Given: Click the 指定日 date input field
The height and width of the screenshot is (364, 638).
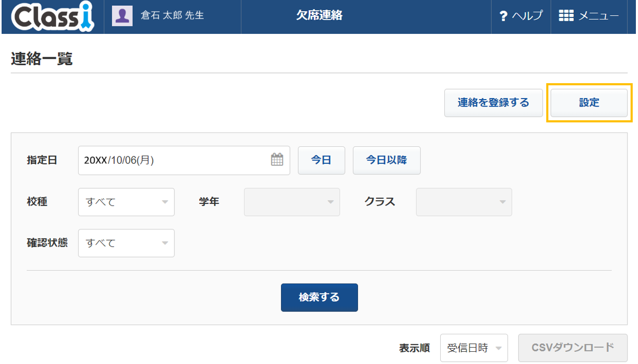Looking at the screenshot, I should [x=184, y=160].
